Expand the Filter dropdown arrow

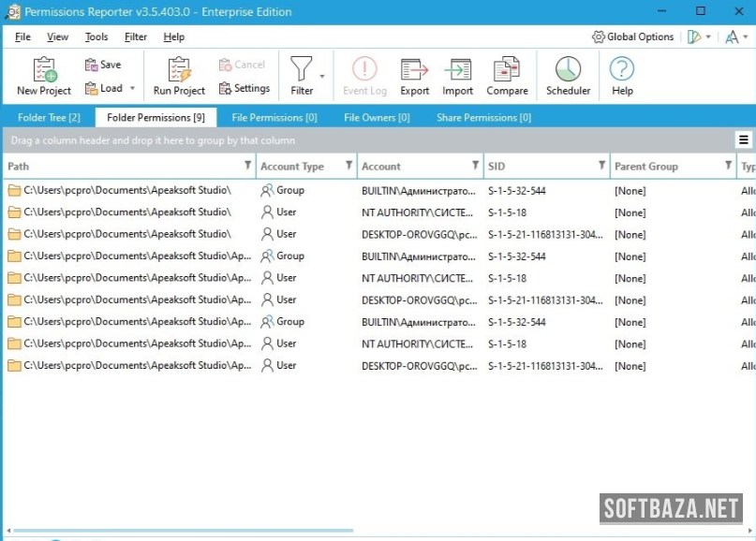coord(322,77)
